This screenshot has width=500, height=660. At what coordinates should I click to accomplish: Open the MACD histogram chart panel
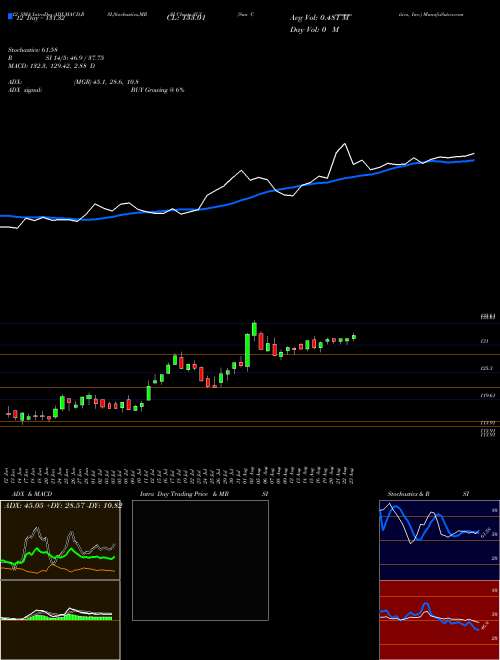coord(60,620)
